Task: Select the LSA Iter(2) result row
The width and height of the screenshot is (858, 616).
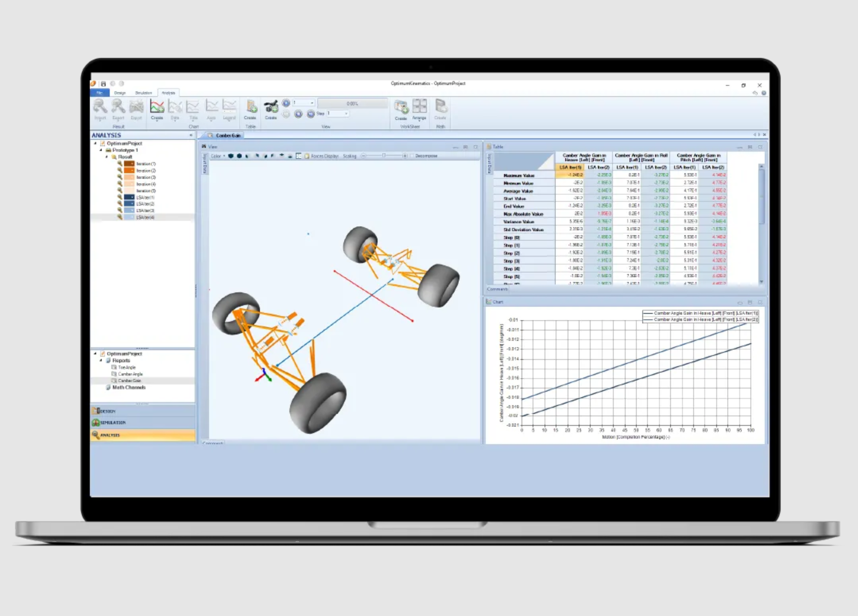Action: [x=145, y=204]
